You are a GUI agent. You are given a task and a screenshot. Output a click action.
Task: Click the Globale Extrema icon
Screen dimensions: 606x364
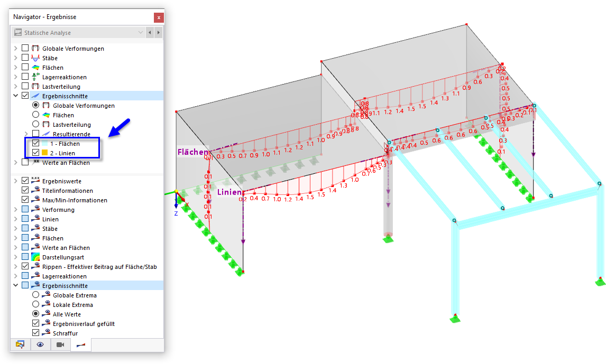46,294
